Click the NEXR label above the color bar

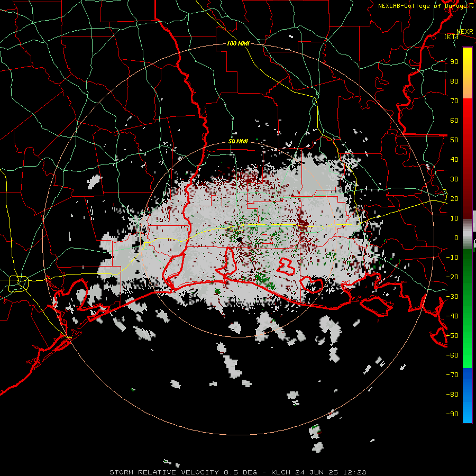465,32
